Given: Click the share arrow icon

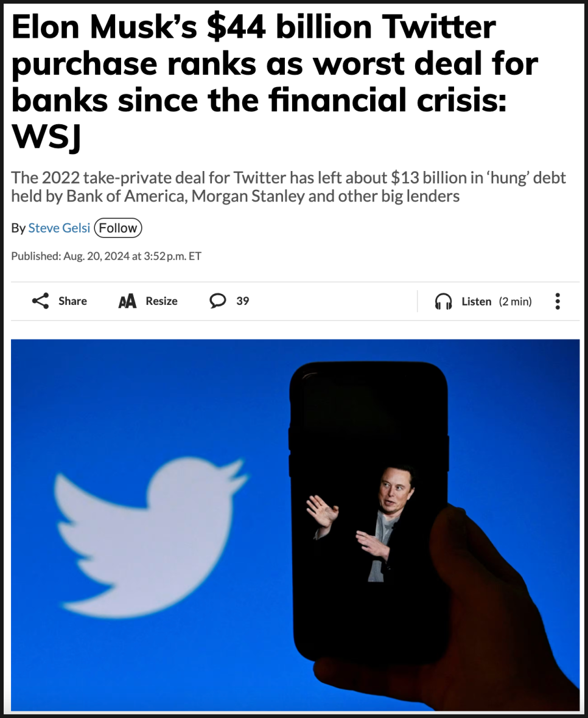Looking at the screenshot, I should tap(40, 301).
